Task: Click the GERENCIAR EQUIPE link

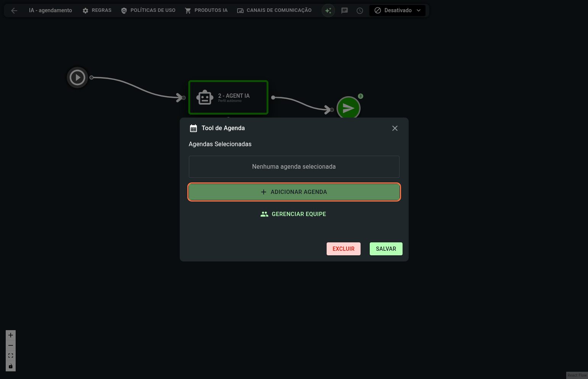Action: click(x=293, y=214)
